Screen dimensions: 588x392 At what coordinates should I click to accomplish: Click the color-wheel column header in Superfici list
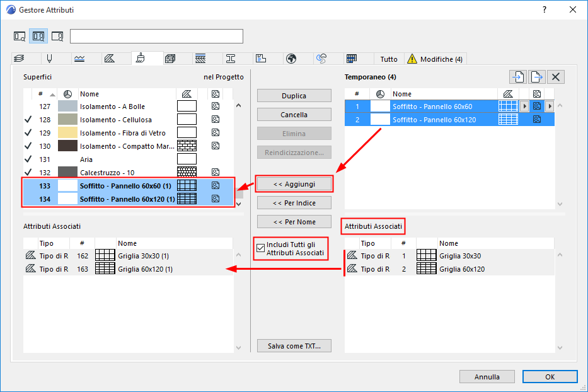coord(67,94)
